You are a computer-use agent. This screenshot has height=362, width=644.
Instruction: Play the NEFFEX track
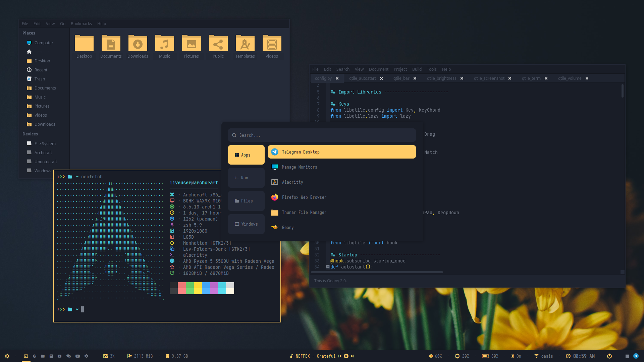[346, 356]
